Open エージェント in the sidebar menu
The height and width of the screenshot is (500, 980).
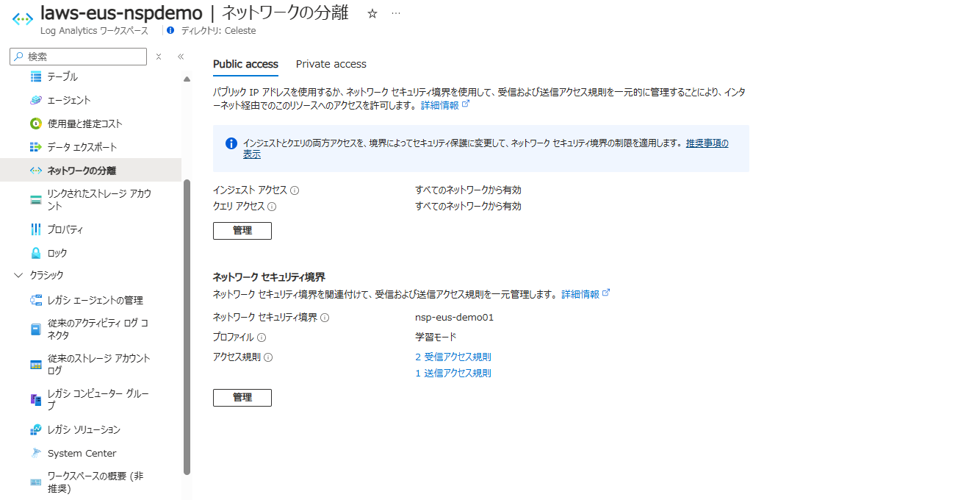[69, 100]
